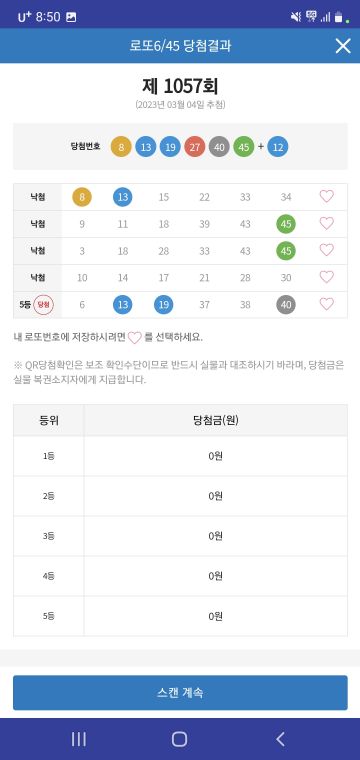Select the 1등 prize row

pyautogui.click(x=180, y=456)
